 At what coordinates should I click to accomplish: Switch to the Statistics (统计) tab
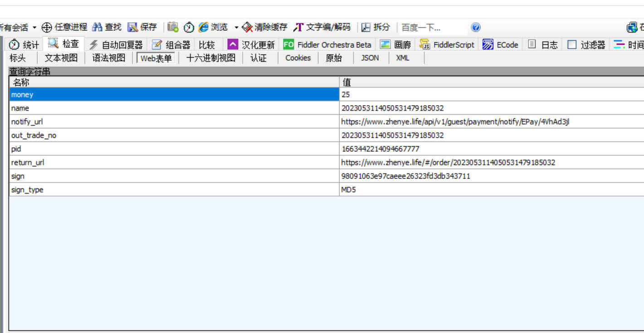(24, 44)
